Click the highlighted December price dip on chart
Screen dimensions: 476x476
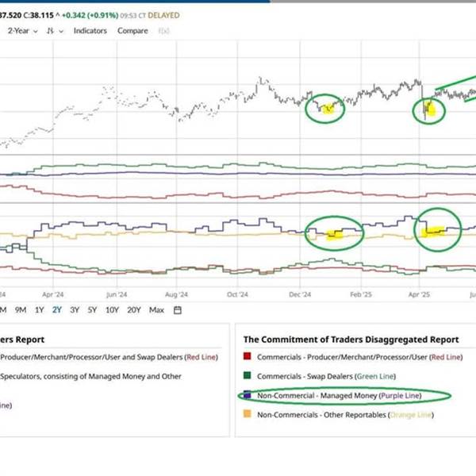326,108
